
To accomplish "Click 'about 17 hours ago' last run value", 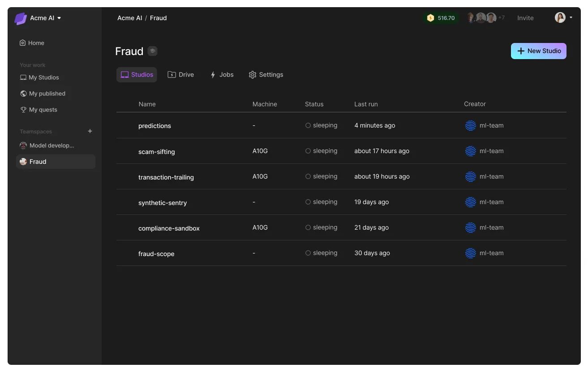I will (382, 151).
